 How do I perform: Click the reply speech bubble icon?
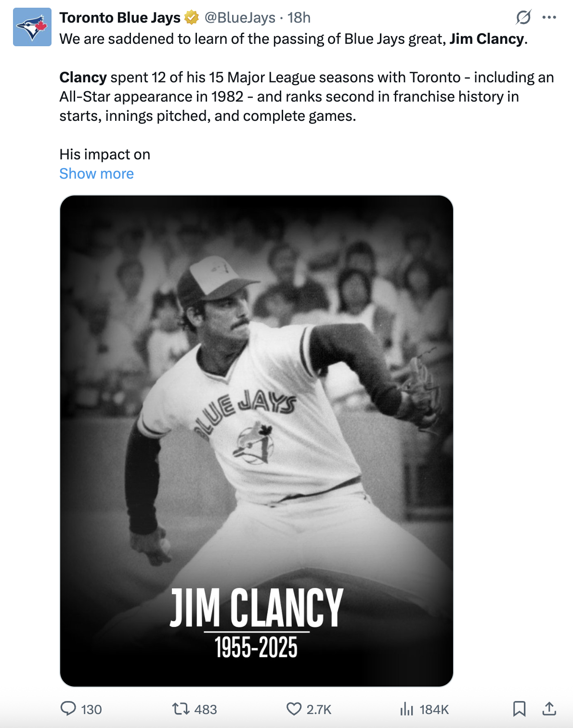click(68, 709)
